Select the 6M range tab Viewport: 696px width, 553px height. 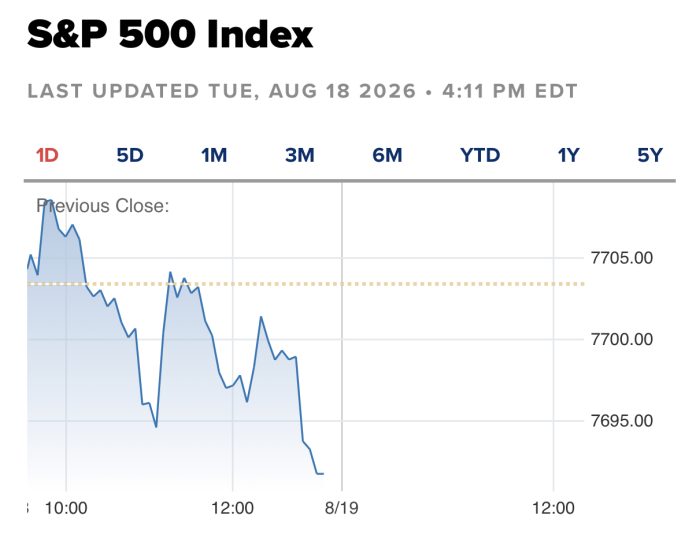pyautogui.click(x=387, y=155)
